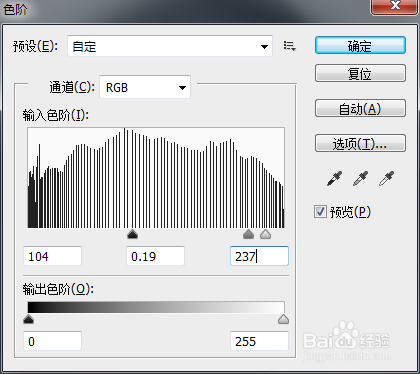This screenshot has height=374, width=420.
Task: Click the input highlight field showing 237
Action: pos(259,256)
